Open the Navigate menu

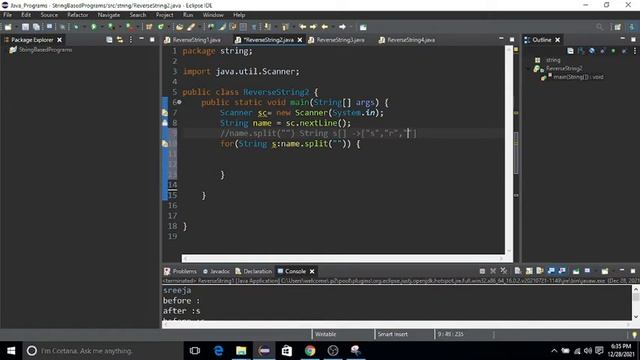click(109, 15)
